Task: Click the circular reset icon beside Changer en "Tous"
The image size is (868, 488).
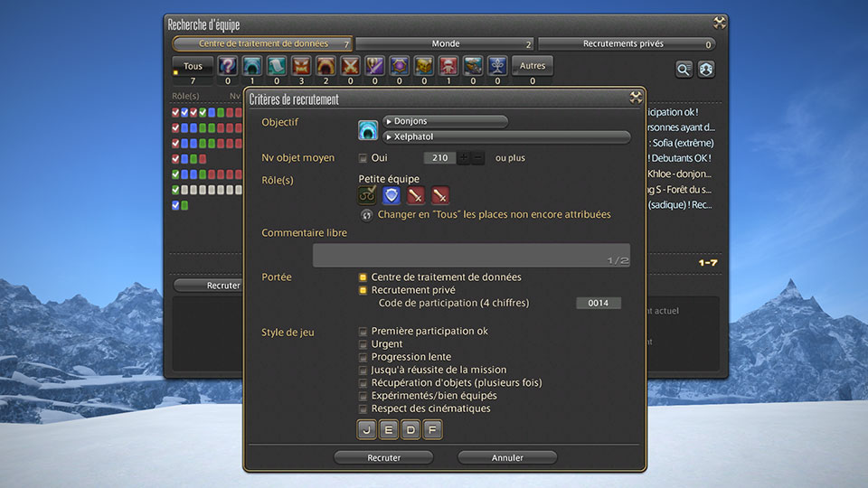Action: [x=366, y=215]
